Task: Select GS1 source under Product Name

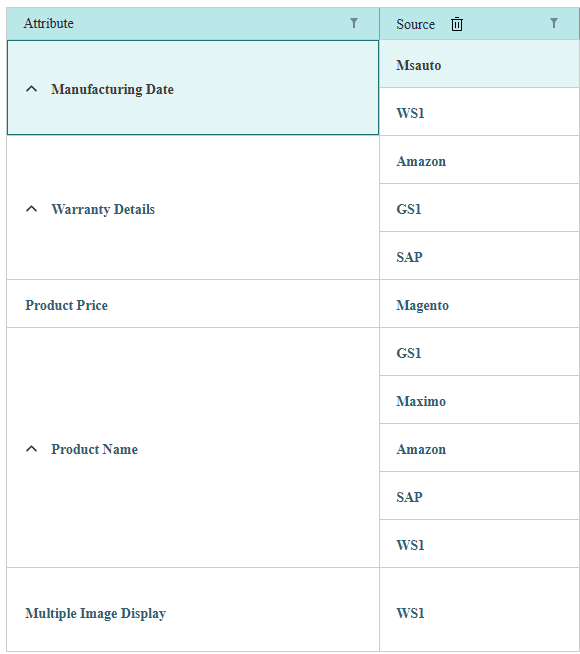Action: [479, 352]
